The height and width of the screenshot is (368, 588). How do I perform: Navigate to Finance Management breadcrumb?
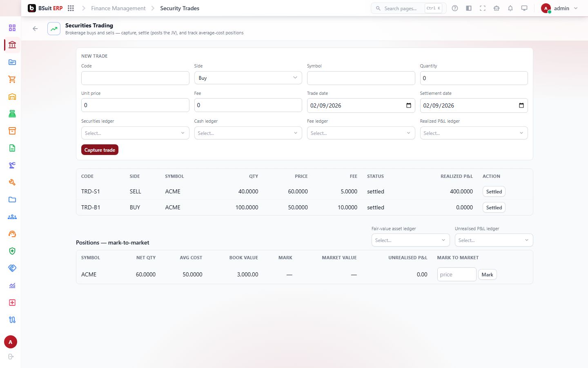[118, 8]
